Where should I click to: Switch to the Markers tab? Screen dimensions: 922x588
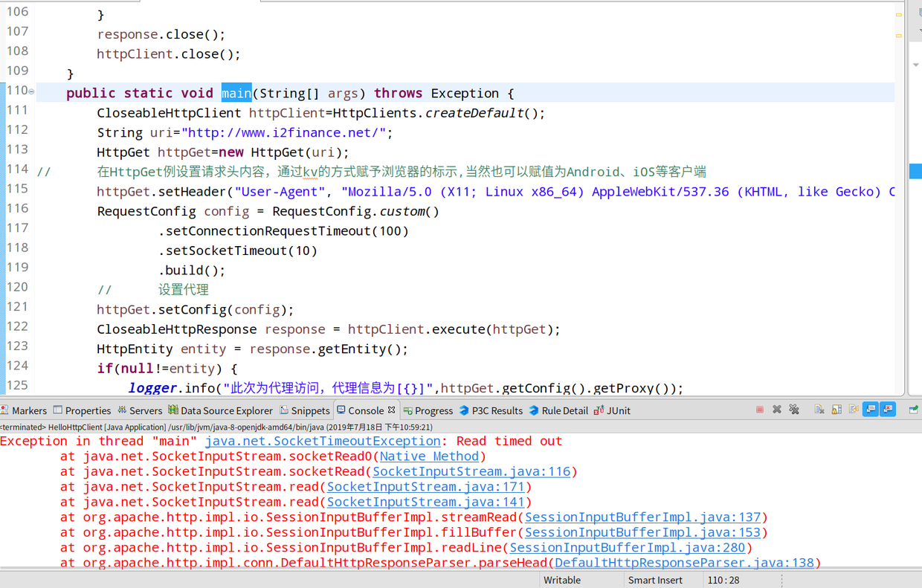[24, 410]
